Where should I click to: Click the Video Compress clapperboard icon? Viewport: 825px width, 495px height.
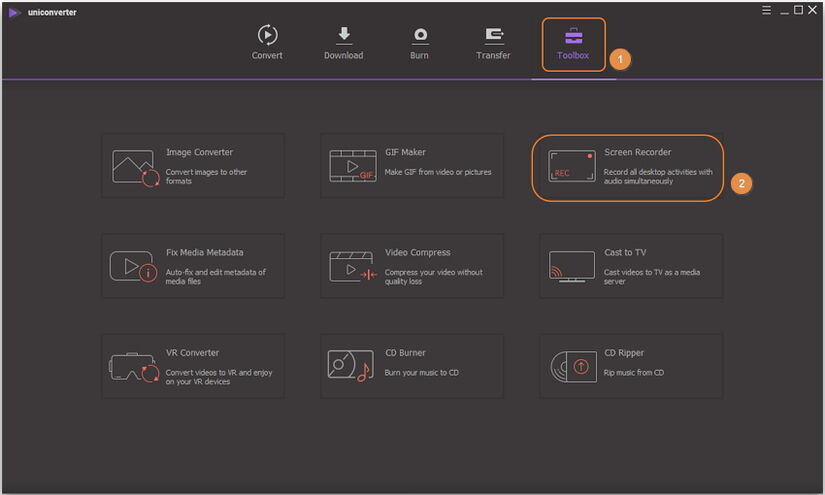(x=353, y=266)
